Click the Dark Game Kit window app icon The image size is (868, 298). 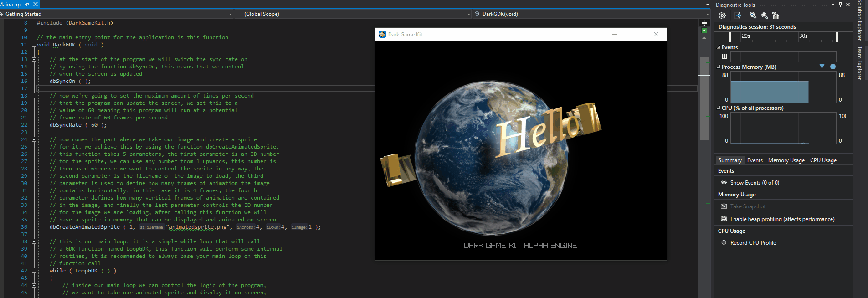382,35
